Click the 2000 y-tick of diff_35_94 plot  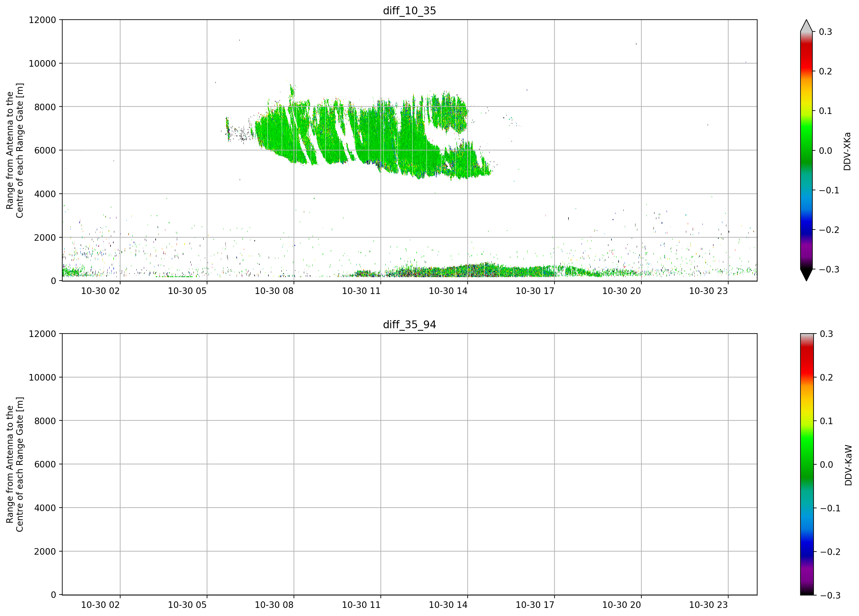pyautogui.click(x=45, y=552)
